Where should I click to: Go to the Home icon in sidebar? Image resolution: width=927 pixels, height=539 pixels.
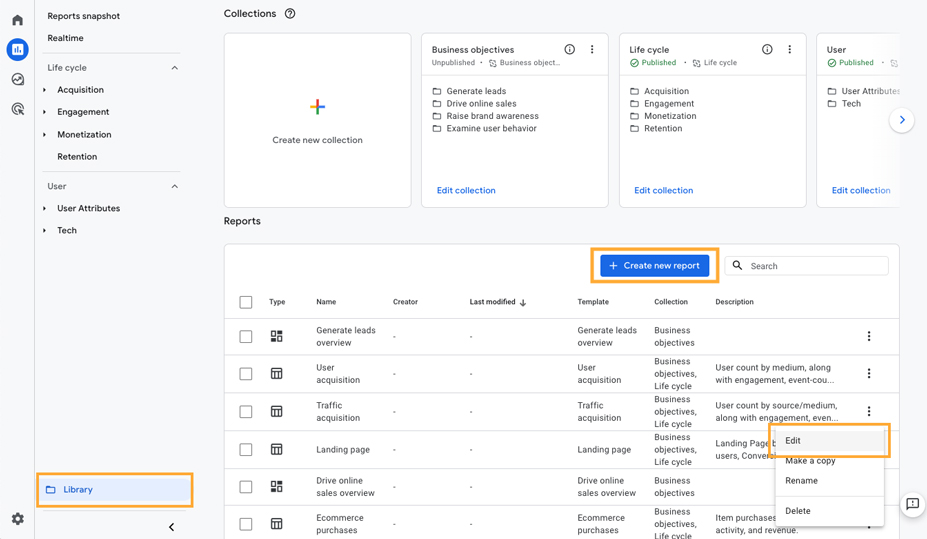18,20
